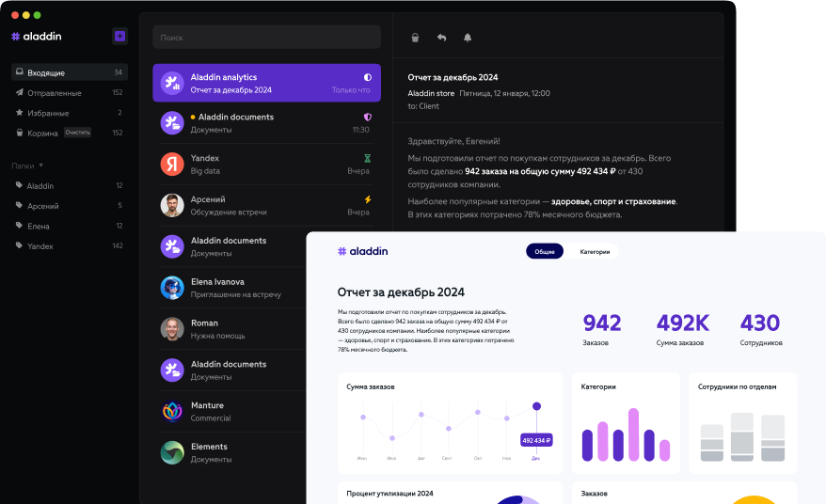Select the Елена tag folder
Image resolution: width=826 pixels, height=504 pixels.
69,226
